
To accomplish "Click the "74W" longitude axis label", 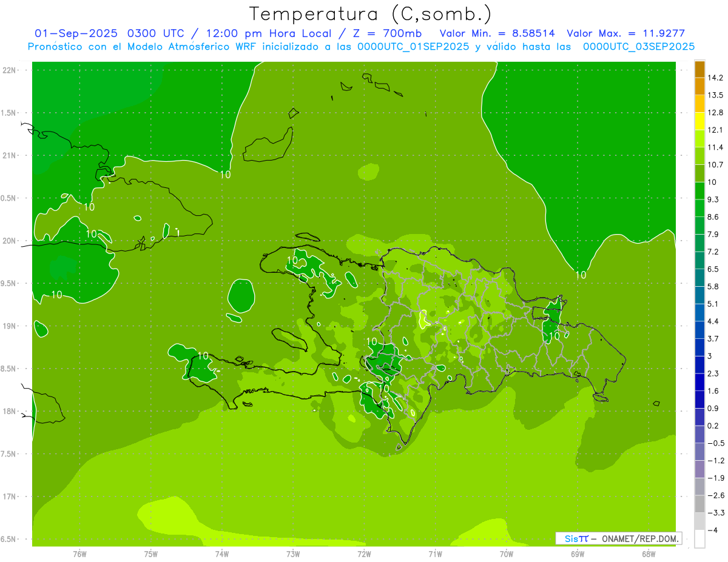I will click(222, 554).
